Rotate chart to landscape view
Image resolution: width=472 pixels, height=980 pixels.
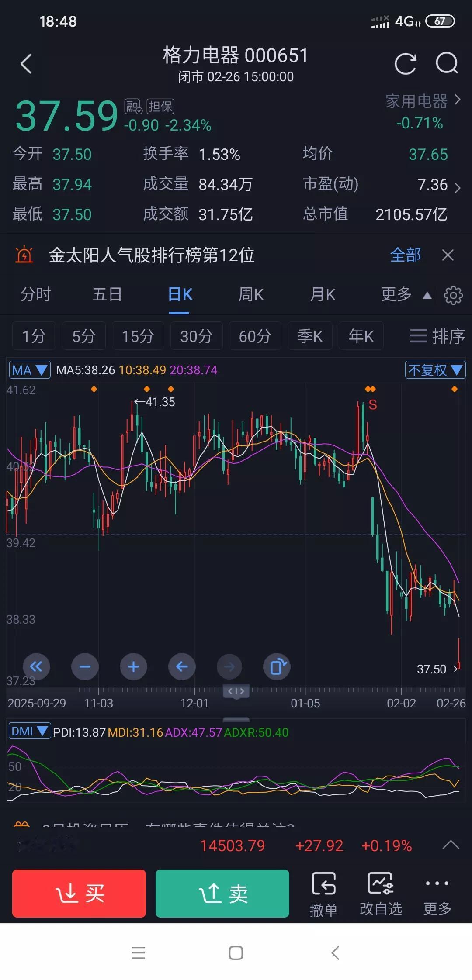click(277, 667)
